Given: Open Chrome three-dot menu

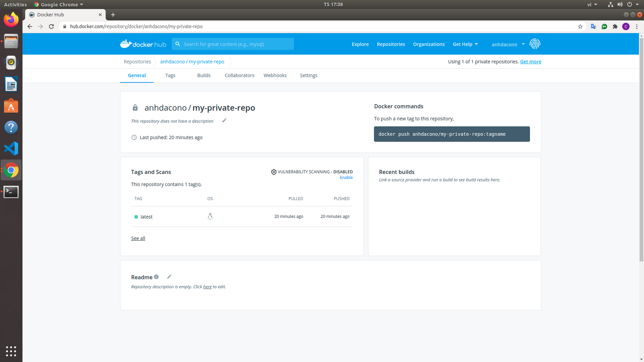Looking at the screenshot, I should click(x=637, y=27).
